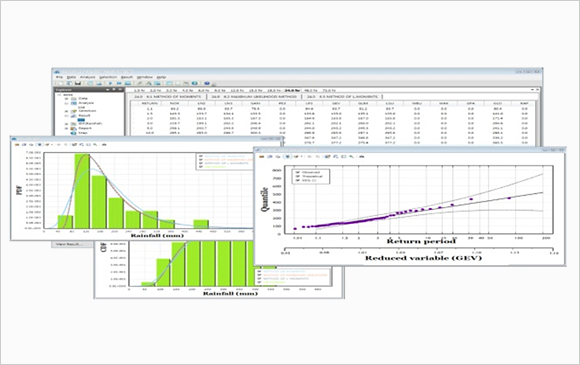Toggle the Theoretical series checkbox in quantile legend
This screenshot has height=365, width=580.
tap(297, 176)
